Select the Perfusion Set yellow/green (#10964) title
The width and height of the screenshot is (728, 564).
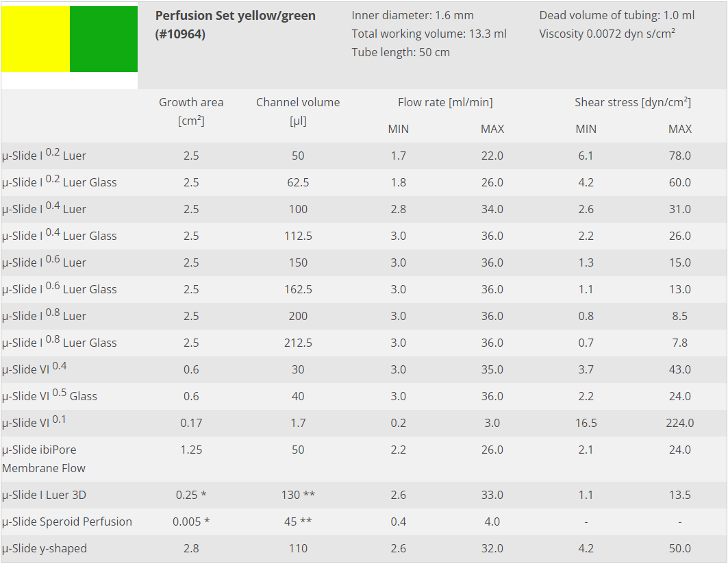click(x=235, y=25)
